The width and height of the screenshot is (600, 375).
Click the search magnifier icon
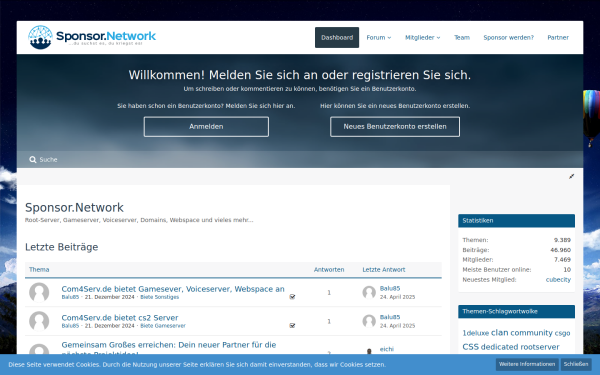[x=33, y=160]
